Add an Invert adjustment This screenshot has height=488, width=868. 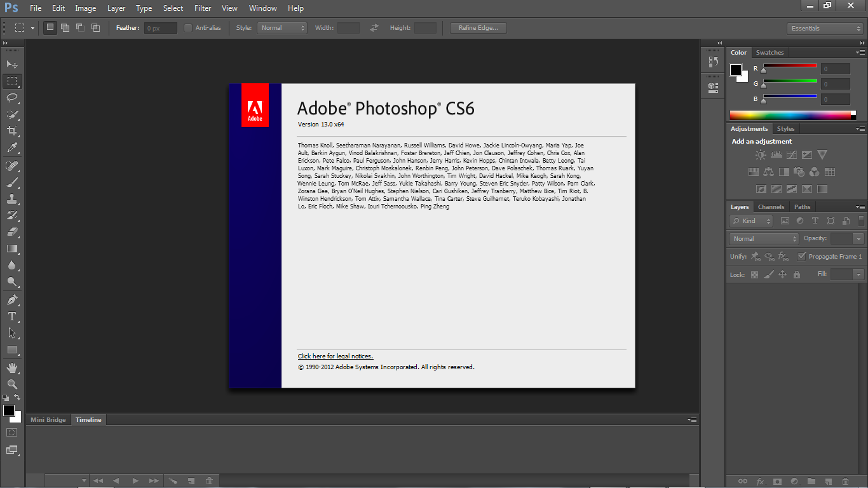click(761, 189)
